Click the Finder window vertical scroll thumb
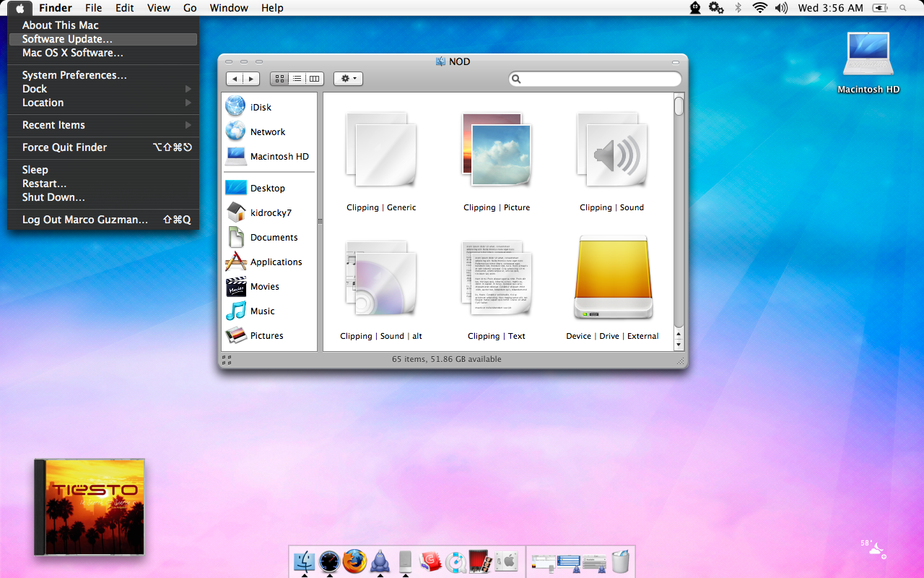The width and height of the screenshot is (924, 578). point(679,105)
